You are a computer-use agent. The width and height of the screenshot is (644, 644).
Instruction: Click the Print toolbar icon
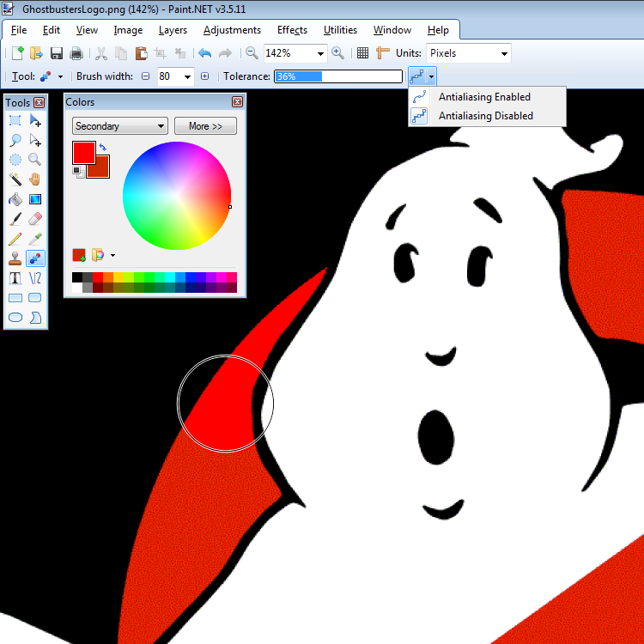coord(76,53)
